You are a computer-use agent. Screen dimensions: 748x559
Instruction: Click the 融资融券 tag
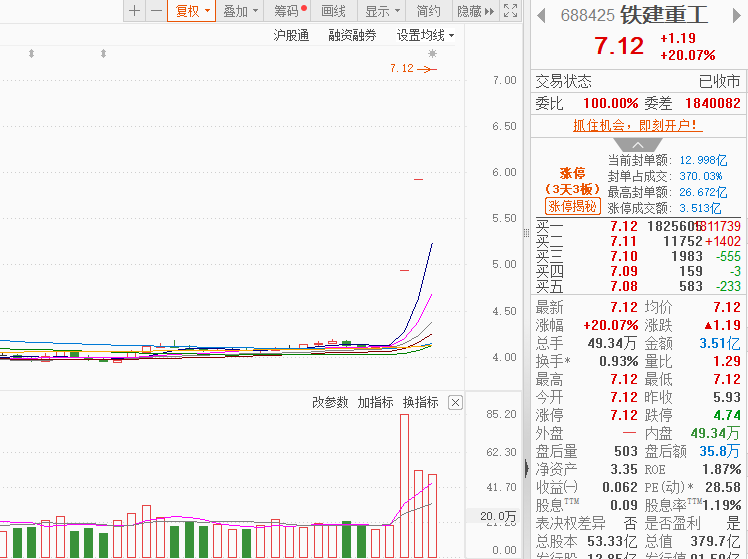[x=352, y=35]
